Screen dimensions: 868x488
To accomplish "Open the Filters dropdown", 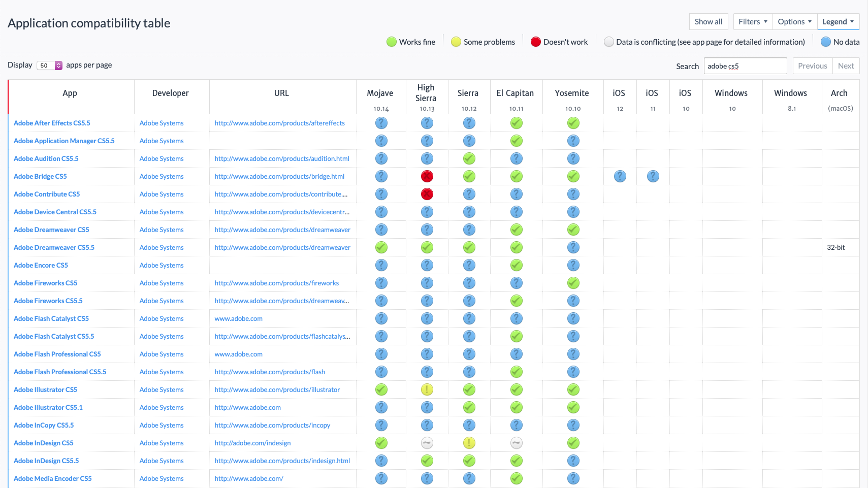I will tap(753, 22).
